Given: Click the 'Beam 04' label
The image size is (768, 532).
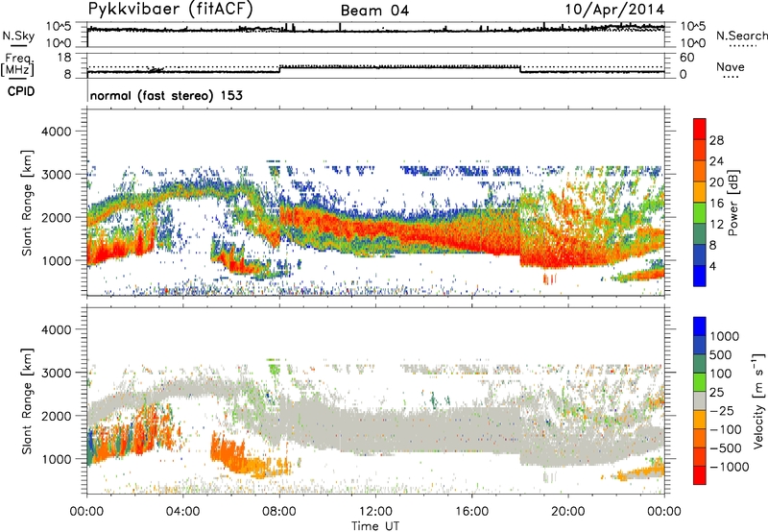Looking at the screenshot, I should click(x=374, y=11).
